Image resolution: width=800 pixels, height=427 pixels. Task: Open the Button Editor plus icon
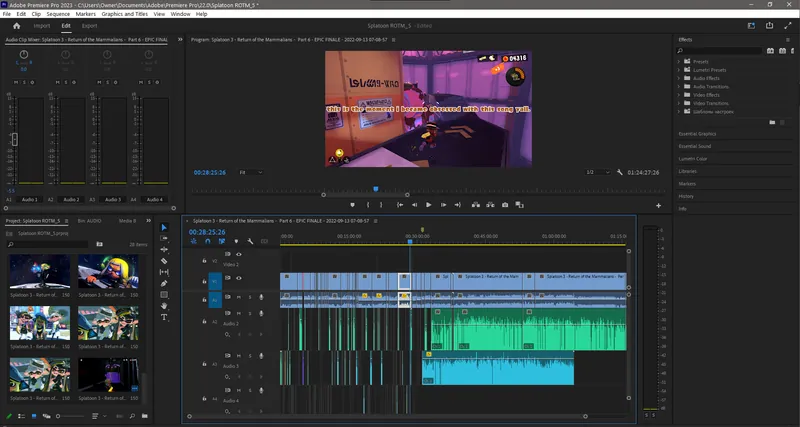[x=658, y=206]
